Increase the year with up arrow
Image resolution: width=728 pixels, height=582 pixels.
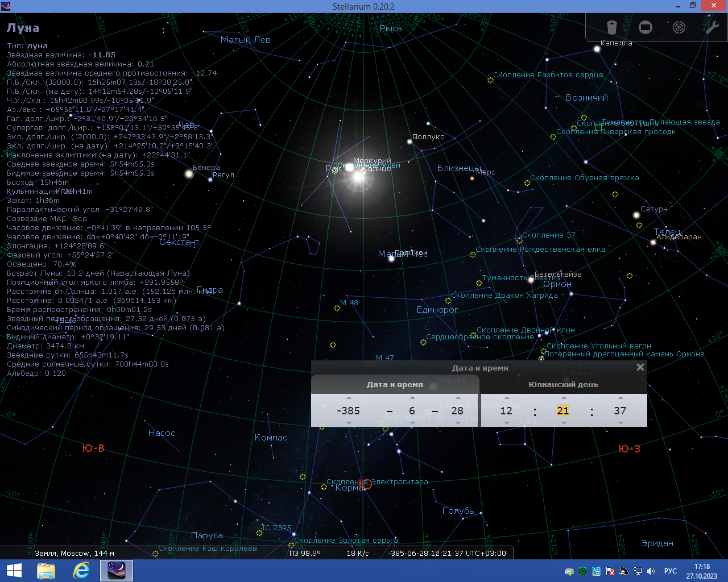349,398
